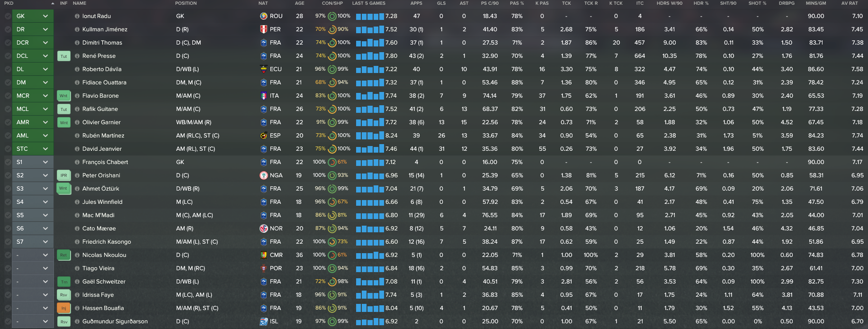Screen dimensions: 868x329
Task: Sort the table by AV RAT column
Action: click(x=850, y=3)
